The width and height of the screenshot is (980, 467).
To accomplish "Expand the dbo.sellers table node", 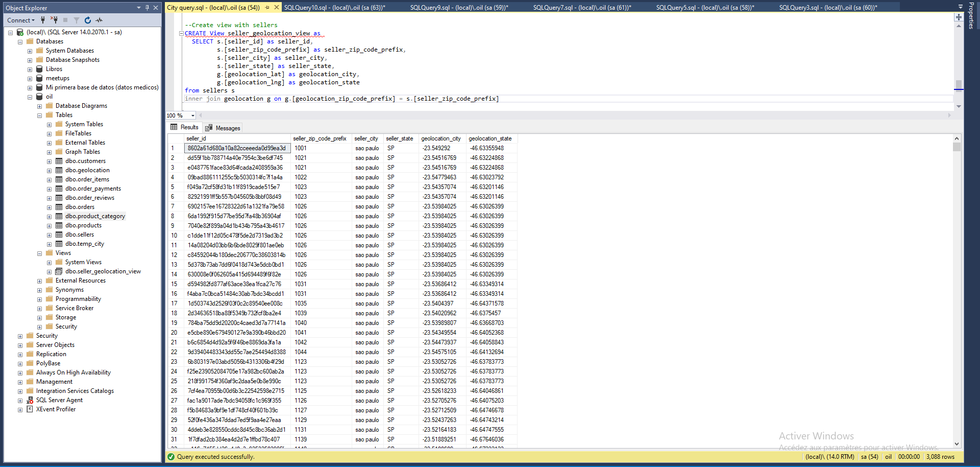I will [50, 235].
